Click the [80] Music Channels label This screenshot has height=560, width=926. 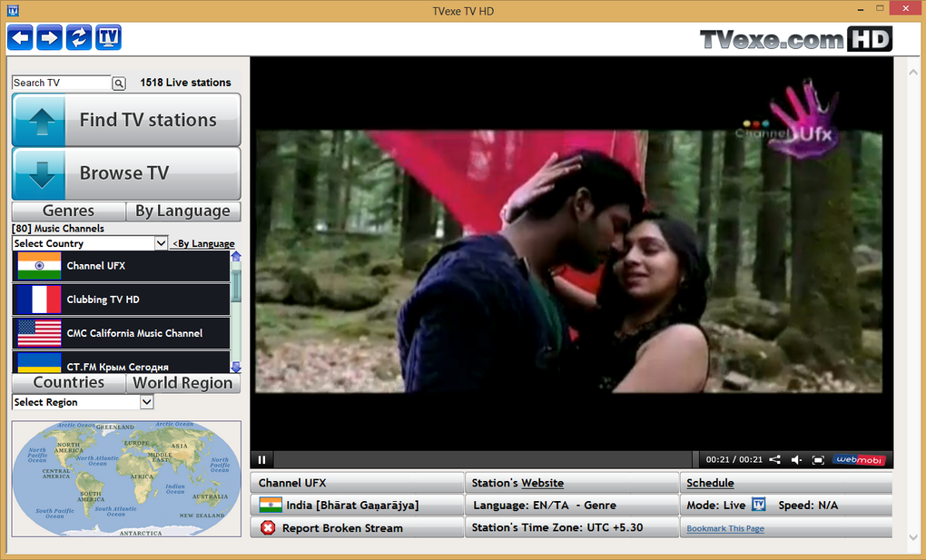click(58, 229)
